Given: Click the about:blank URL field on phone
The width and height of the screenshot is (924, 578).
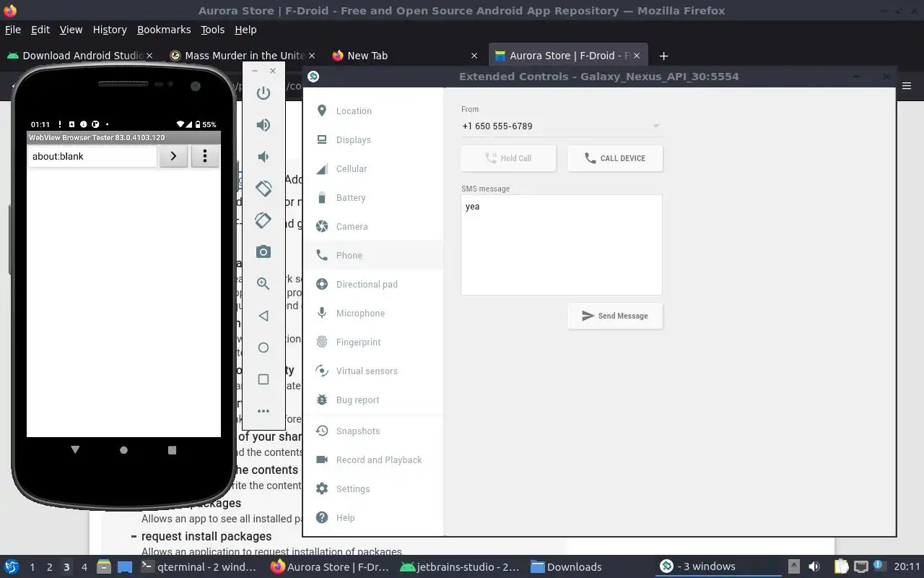Looking at the screenshot, I should tap(92, 156).
